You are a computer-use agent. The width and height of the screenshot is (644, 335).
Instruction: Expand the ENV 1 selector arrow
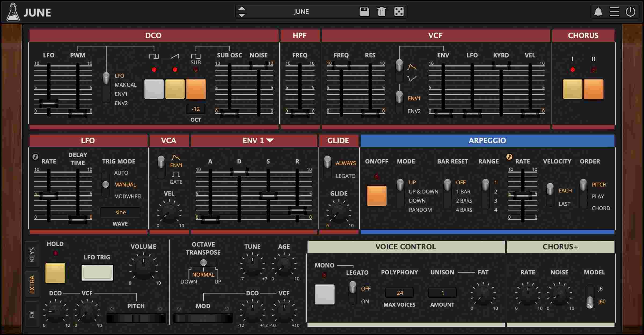click(x=270, y=140)
